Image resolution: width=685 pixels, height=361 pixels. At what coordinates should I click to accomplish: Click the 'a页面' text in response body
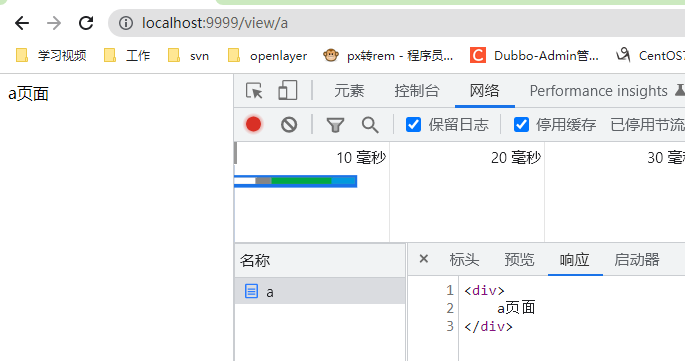[516, 308]
